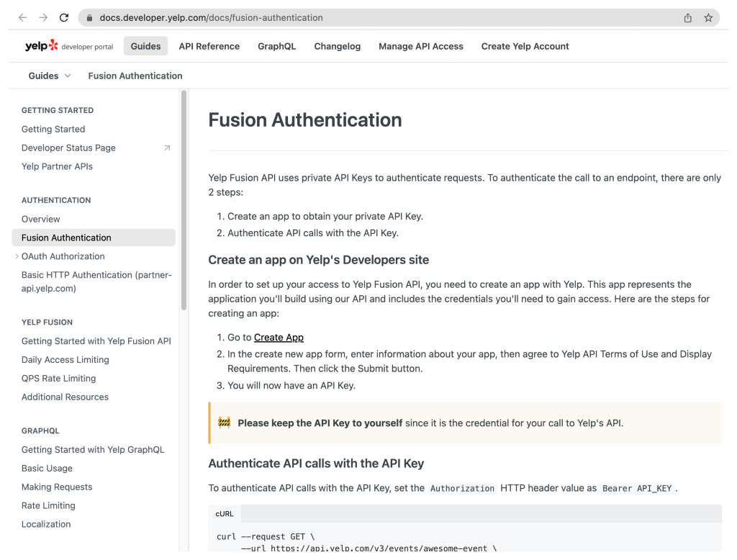Click GETTING STARTED section header
737x560 pixels.
[x=58, y=110]
